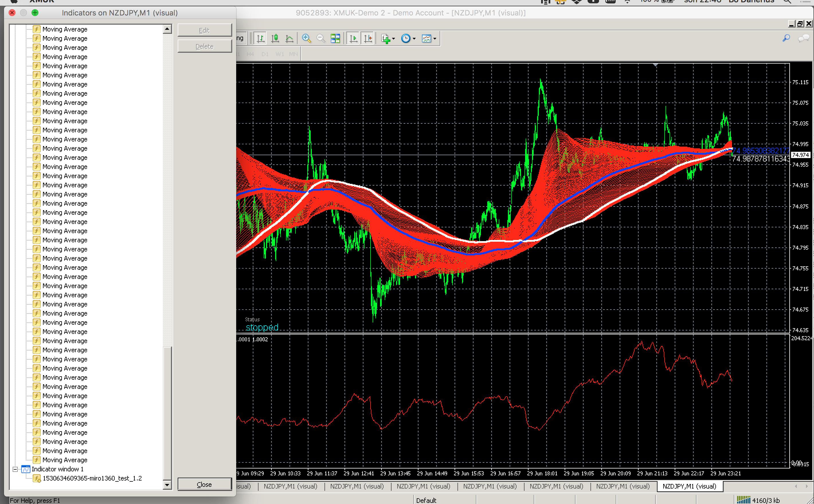
Task: Click the 29 Jun 15:53 time axis label
Action: [x=468, y=473]
